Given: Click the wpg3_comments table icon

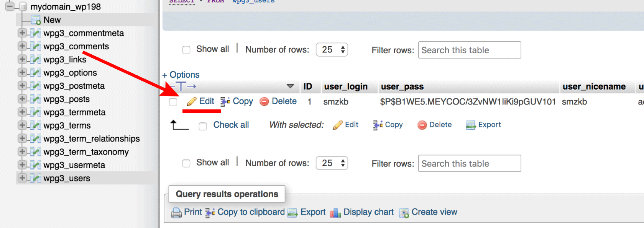Looking at the screenshot, I should point(36,46).
